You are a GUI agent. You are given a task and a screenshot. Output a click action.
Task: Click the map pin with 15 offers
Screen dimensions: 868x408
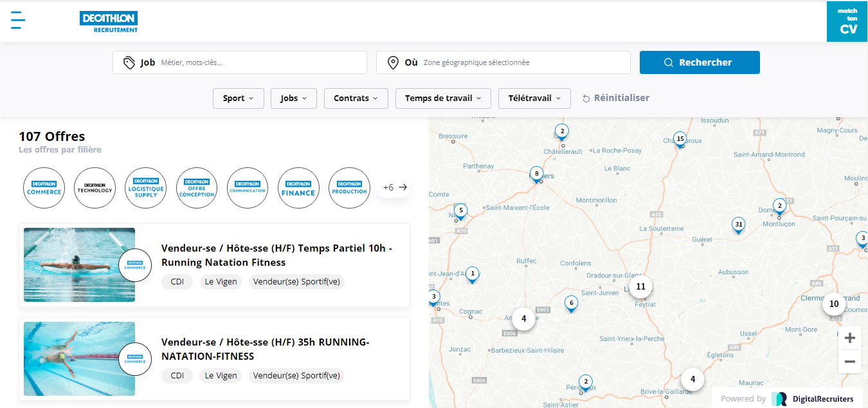point(680,139)
